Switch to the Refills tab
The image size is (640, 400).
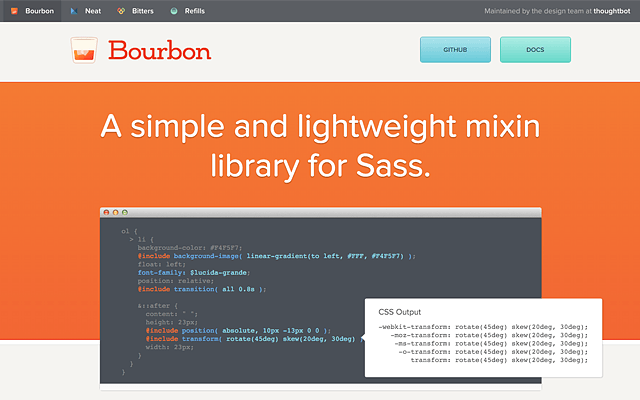coord(187,11)
